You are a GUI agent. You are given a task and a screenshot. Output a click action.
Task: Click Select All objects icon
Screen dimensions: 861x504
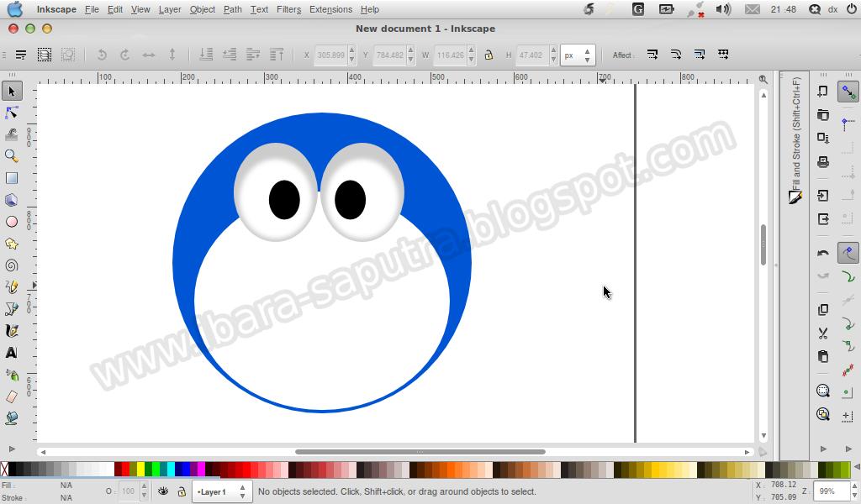(x=21, y=55)
